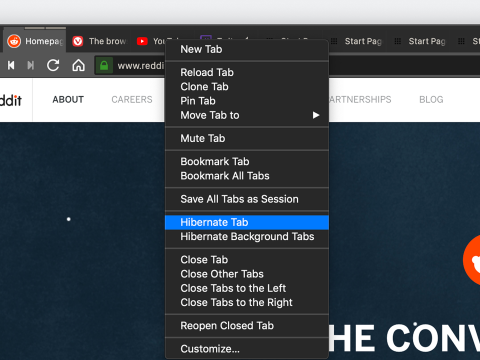Switch to The brow tab
The image size is (480, 360).
click(x=100, y=41)
